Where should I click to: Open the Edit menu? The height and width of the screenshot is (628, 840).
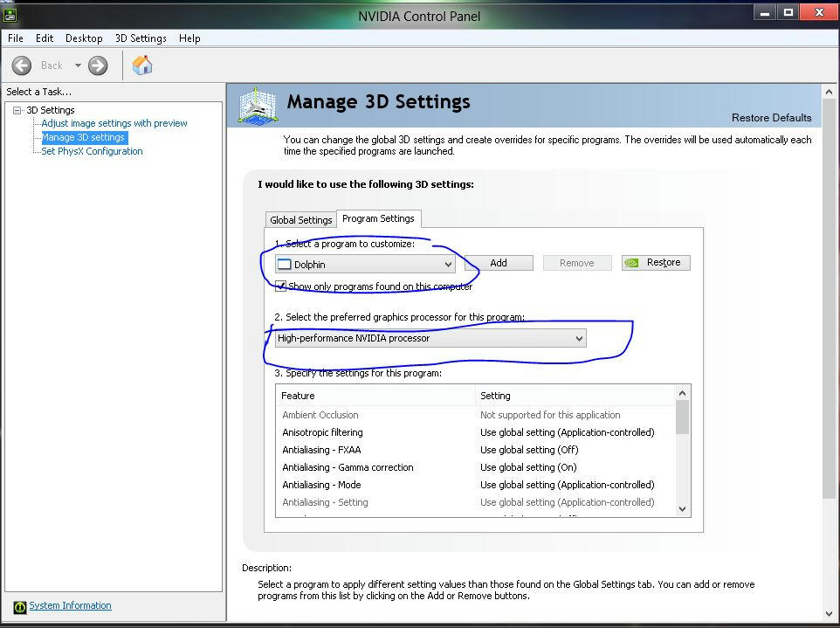coord(45,38)
